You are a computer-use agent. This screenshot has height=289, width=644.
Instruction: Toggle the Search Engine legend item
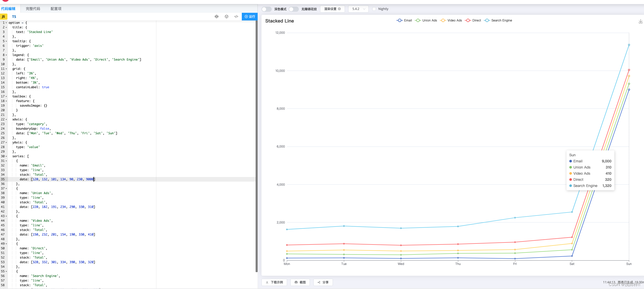[487, 20]
